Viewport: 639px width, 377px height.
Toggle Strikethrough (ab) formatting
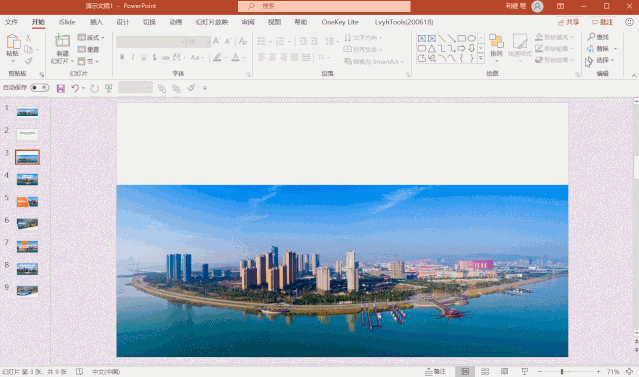point(165,57)
